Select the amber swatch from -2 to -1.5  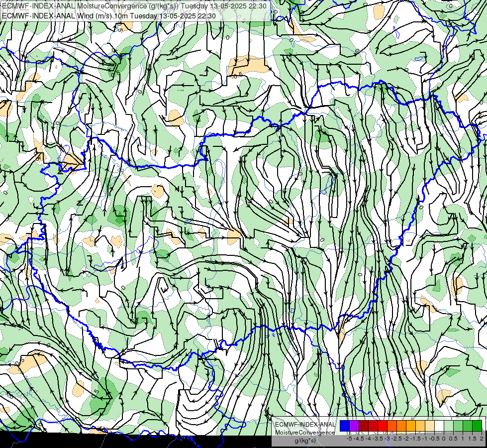[x=410, y=426]
